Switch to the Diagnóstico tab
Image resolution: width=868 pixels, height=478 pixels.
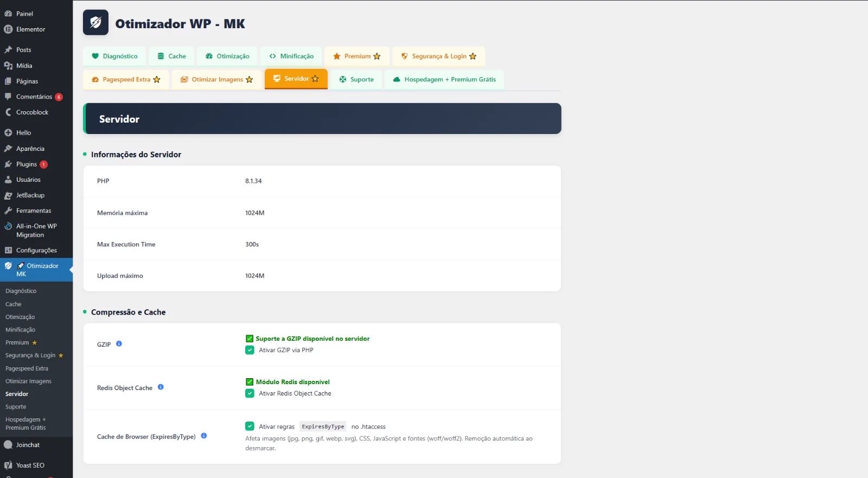coord(114,56)
